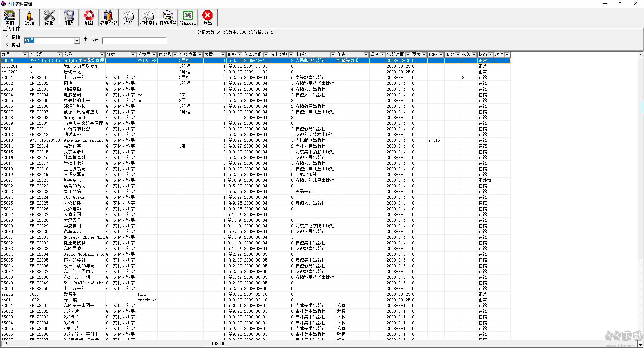Open the 查询 search tool

click(10, 18)
